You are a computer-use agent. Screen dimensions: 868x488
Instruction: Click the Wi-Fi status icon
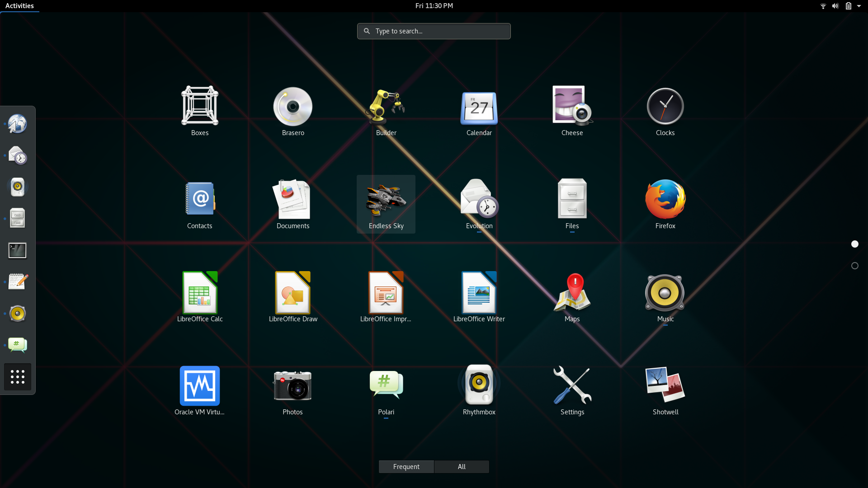tap(823, 6)
